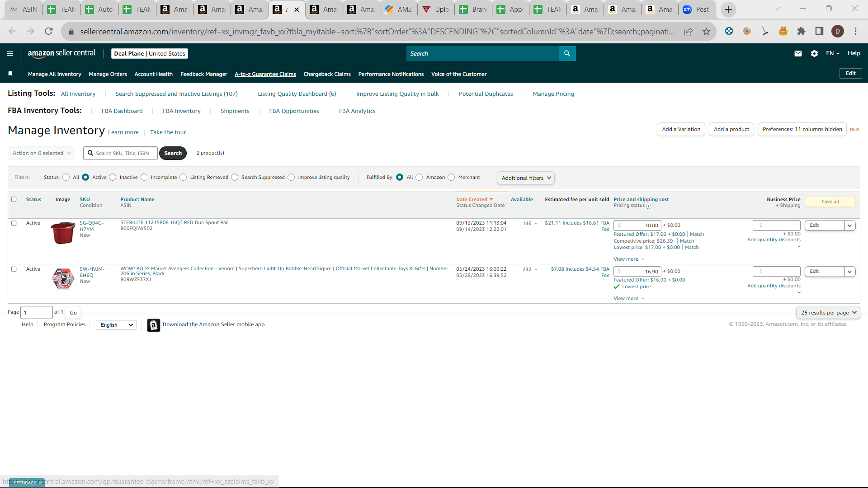Check the select-all rows checkbox

pos(14,199)
